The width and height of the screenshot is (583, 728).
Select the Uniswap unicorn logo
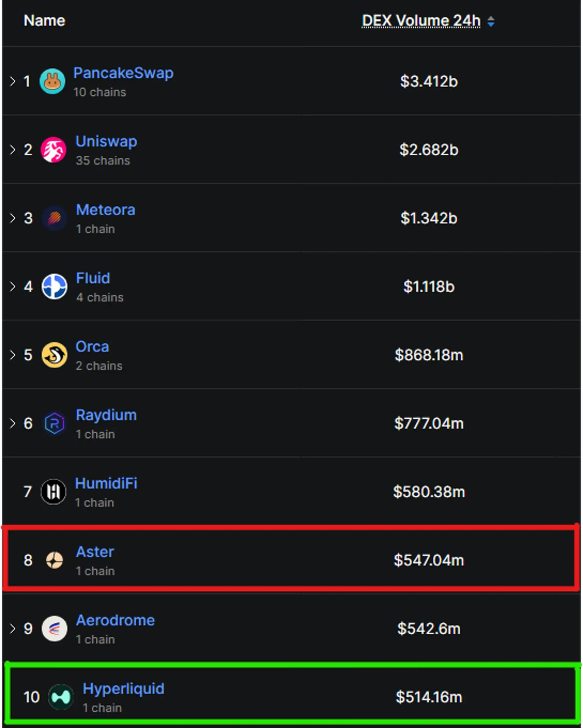pyautogui.click(x=53, y=150)
